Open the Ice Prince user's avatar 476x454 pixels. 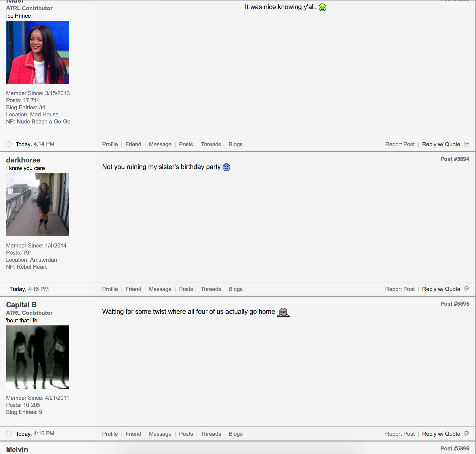click(38, 52)
